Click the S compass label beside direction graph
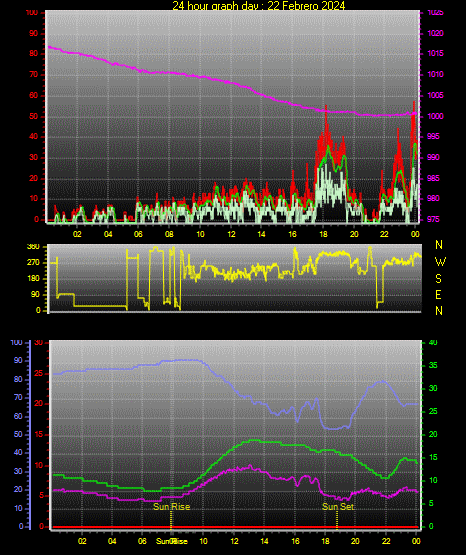 438,279
